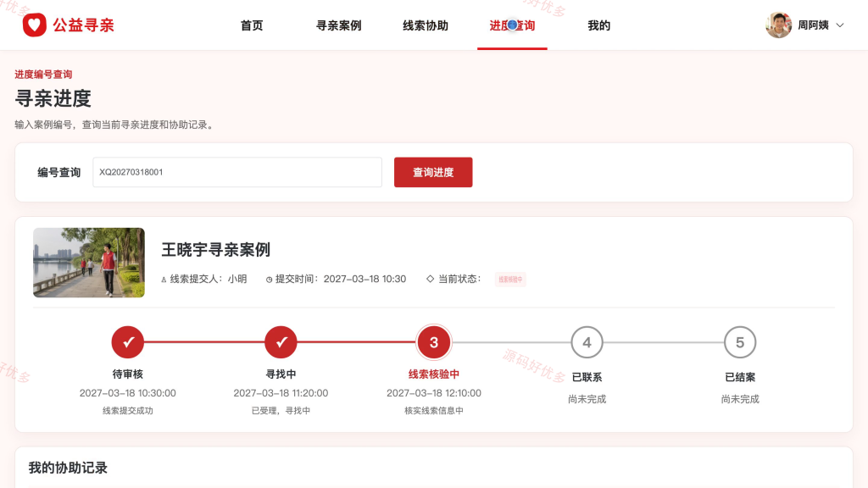This screenshot has height=488, width=868.
Task: Click the 2027-03-18 11:20:00 timestamp
Action: click(281, 393)
